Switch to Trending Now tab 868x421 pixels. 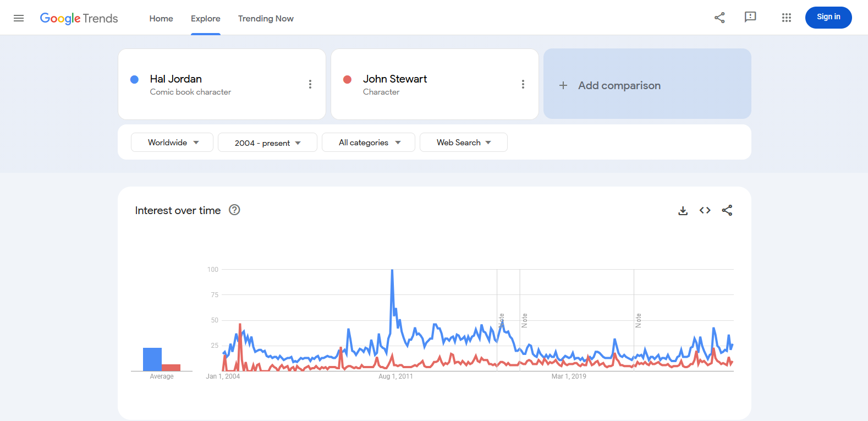[x=266, y=18]
